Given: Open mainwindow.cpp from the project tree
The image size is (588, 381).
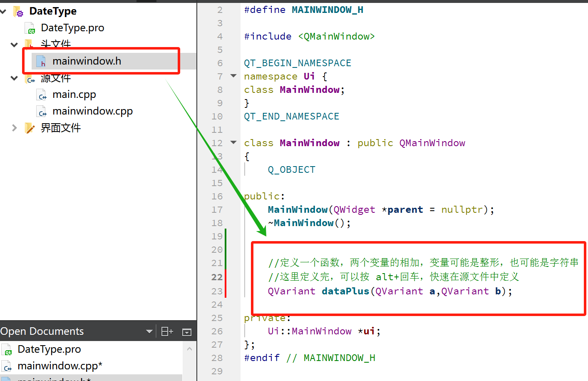Looking at the screenshot, I should click(x=92, y=111).
